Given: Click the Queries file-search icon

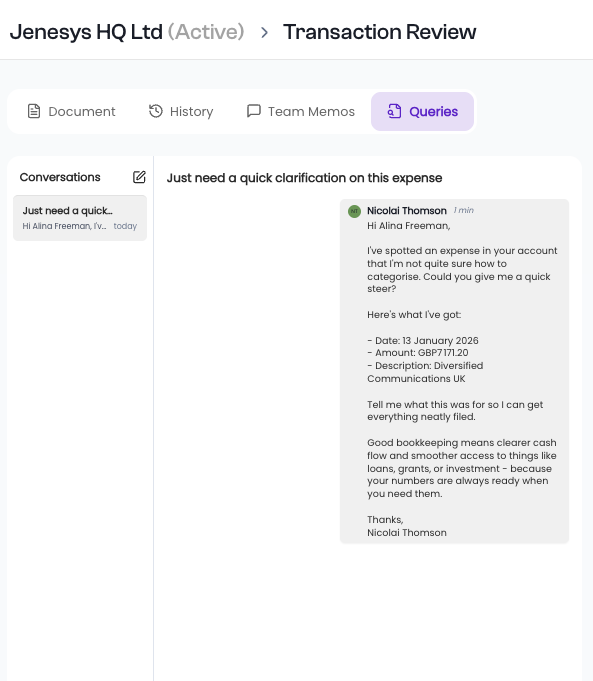Looking at the screenshot, I should pos(394,111).
